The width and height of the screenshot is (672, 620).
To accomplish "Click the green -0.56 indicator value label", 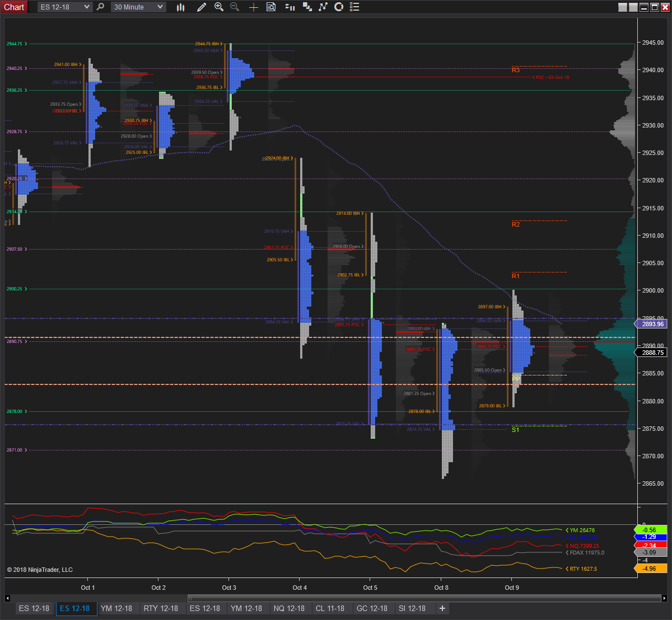I will point(651,530).
